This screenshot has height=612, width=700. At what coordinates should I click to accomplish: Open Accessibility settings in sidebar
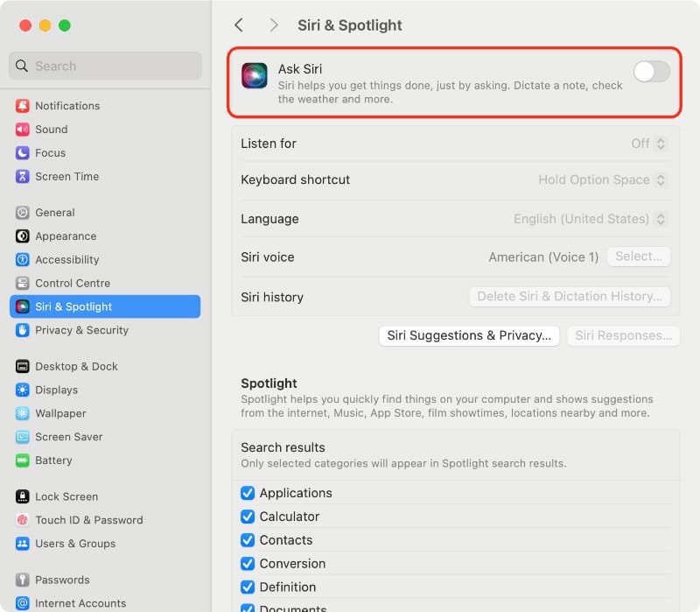(105, 259)
